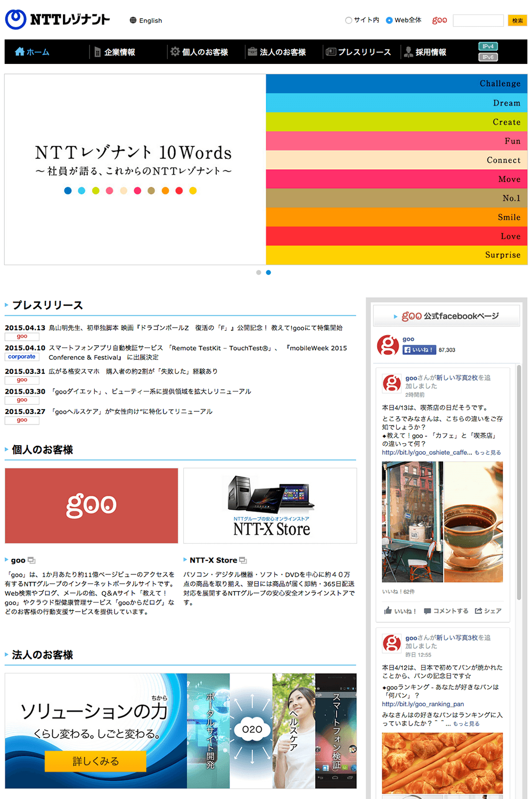Select the サイト内 radio button
Screen dimensions: 532x799
point(348,20)
